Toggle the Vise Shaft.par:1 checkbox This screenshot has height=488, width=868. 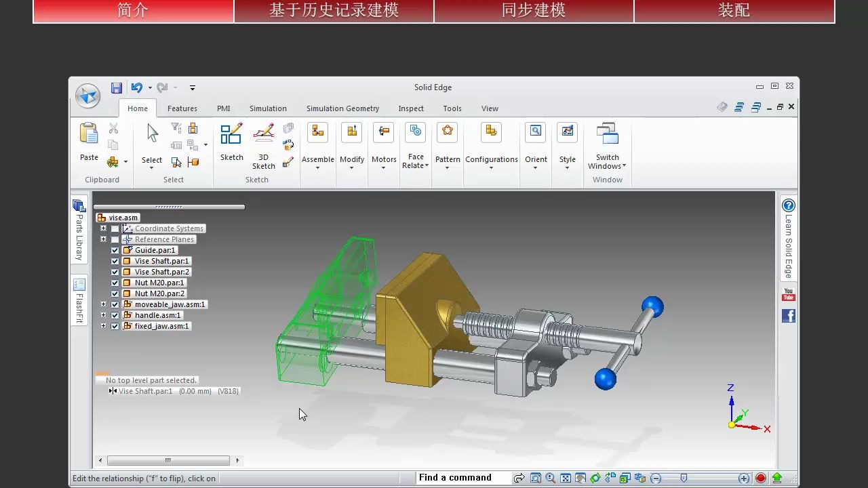pyautogui.click(x=115, y=261)
